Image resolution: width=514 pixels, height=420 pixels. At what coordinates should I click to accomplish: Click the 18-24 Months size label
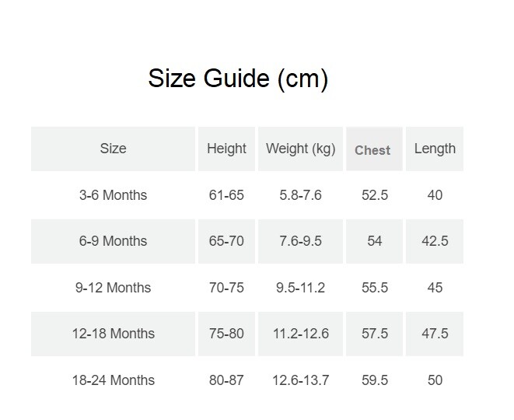click(x=113, y=380)
